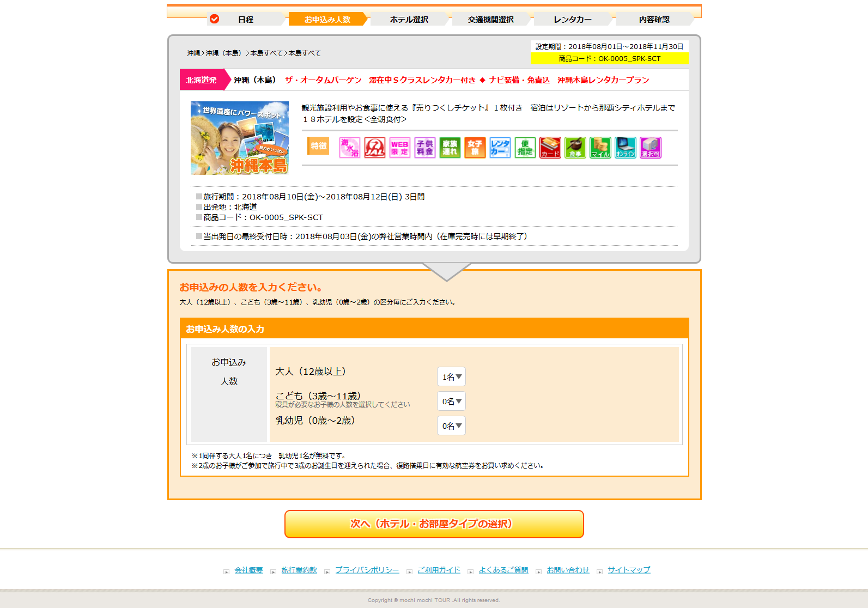Image resolution: width=868 pixels, height=608 pixels.
Task: Select the レンタカー step tab
Action: tap(573, 19)
